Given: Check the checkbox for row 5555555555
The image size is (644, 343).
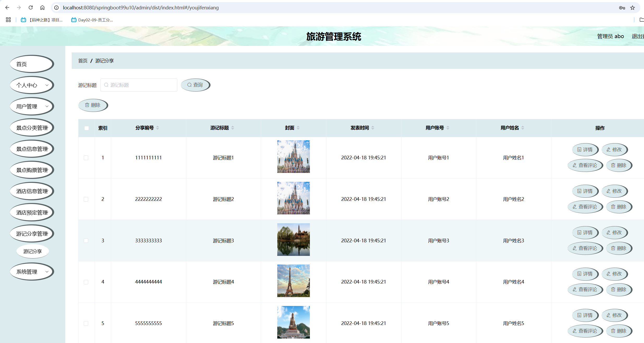Looking at the screenshot, I should pyautogui.click(x=86, y=323).
